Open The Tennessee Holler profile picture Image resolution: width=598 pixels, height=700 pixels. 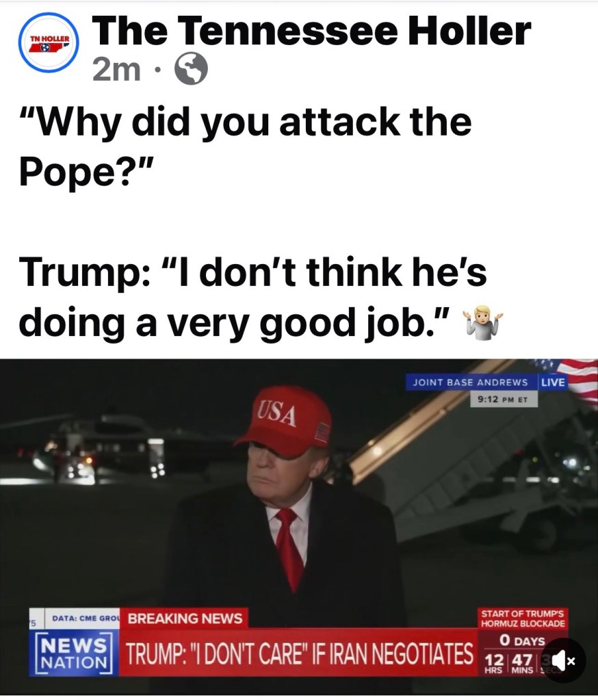click(x=49, y=42)
